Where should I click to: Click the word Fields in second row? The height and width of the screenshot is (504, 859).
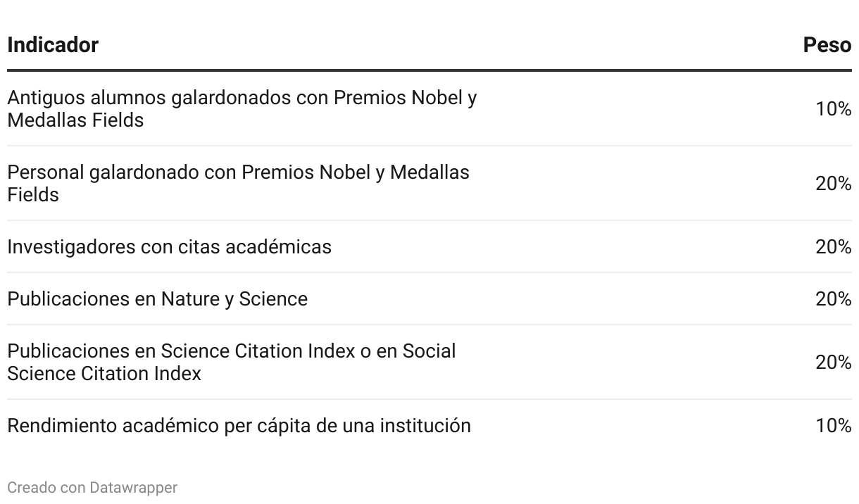tap(33, 195)
